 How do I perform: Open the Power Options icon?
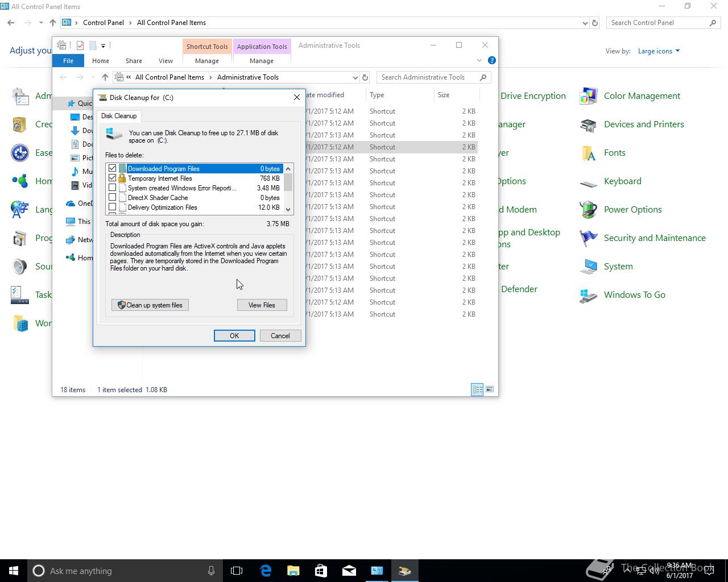pos(588,210)
